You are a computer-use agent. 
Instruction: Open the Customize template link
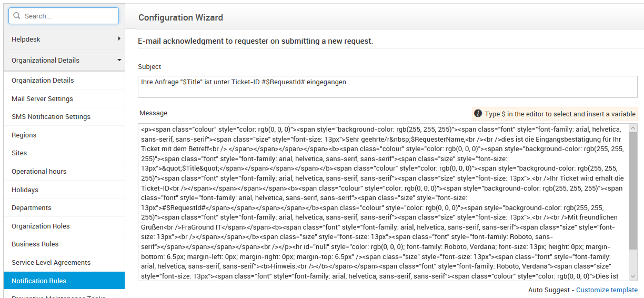coord(607,290)
